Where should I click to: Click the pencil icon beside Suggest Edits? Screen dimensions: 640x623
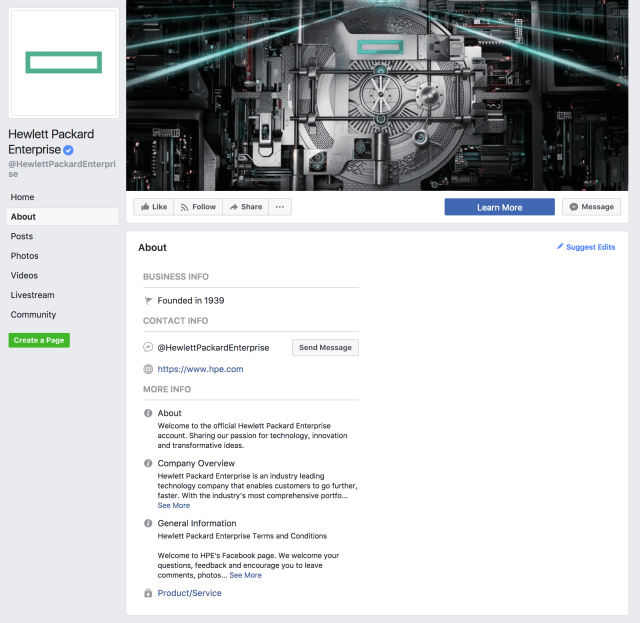pos(560,246)
